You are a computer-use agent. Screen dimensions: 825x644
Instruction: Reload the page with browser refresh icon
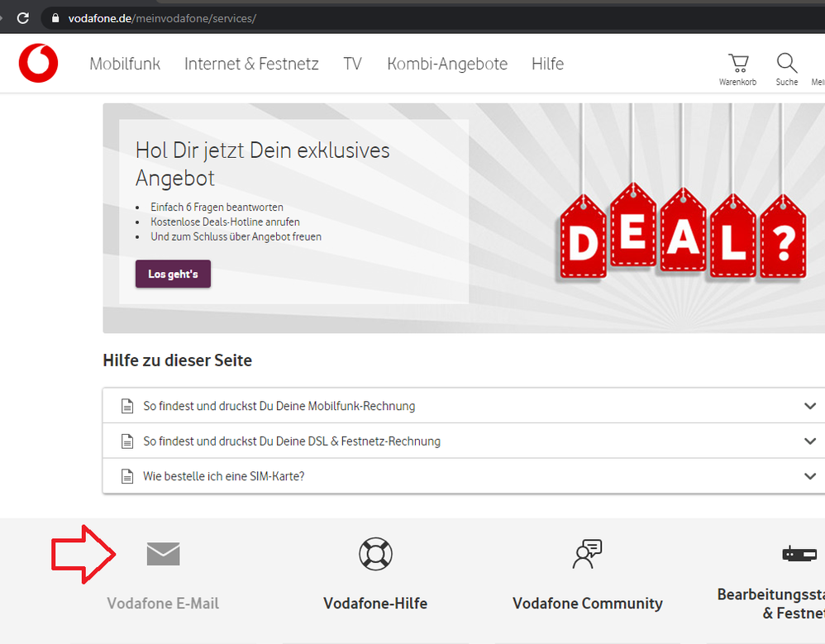click(22, 18)
